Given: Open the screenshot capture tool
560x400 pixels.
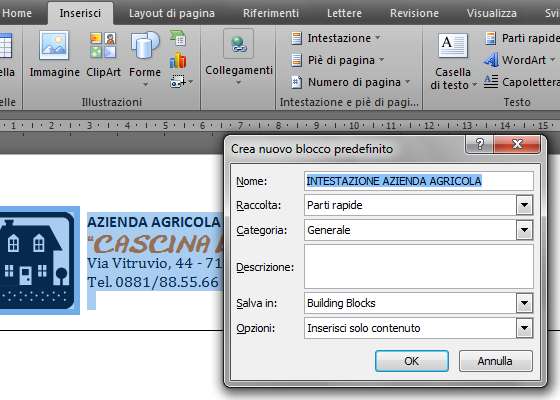Looking at the screenshot, I should click(181, 82).
